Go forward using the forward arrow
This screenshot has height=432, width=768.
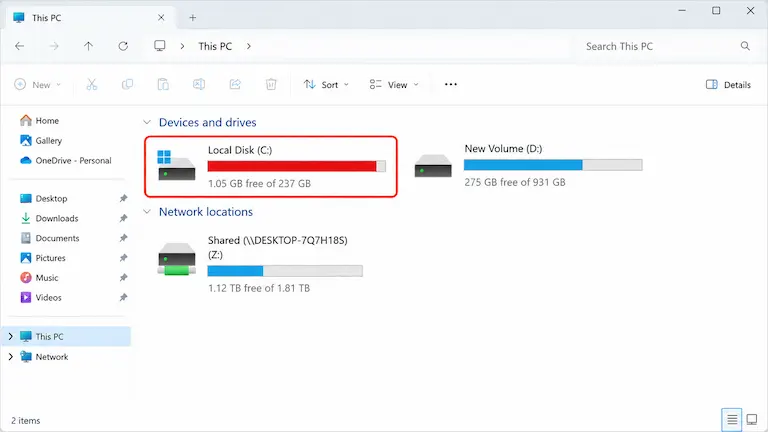pyautogui.click(x=54, y=46)
